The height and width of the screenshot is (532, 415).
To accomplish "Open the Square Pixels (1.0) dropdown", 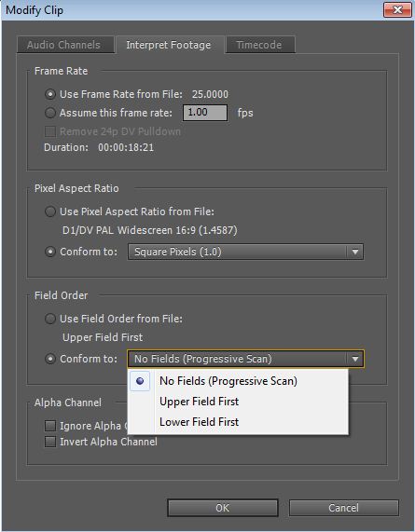I will pyautogui.click(x=245, y=252).
